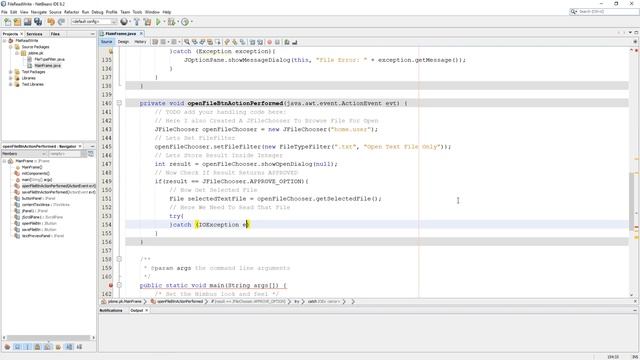Click the error marker on line 161
This screenshot has width=640, height=360.
[x=111, y=285]
